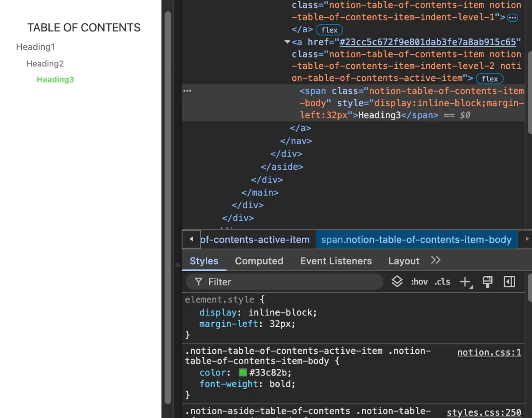Open the notion.css:1 source link

coord(489,353)
